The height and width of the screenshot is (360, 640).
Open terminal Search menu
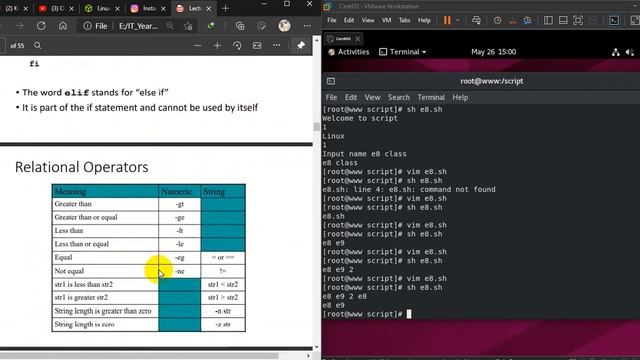tap(398, 97)
